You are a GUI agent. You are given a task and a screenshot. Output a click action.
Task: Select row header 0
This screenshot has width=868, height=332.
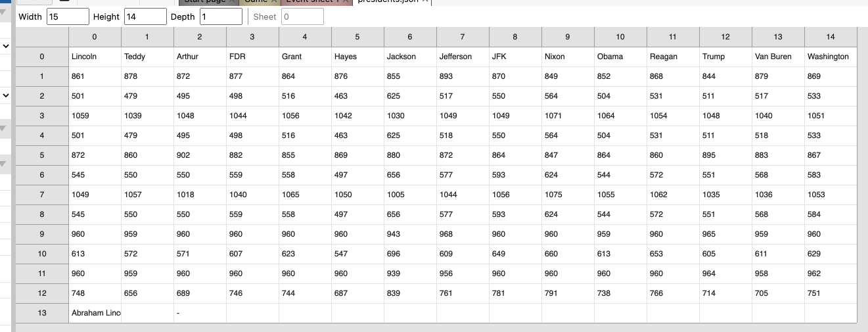[x=42, y=57]
